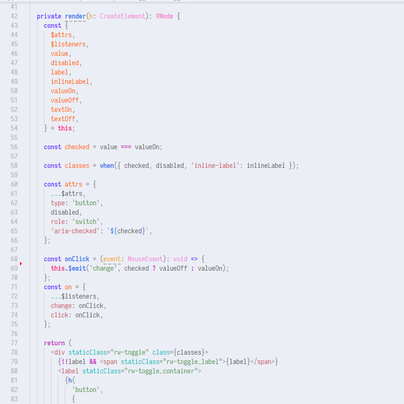Click the 'render' method name on line 42
The image size is (404, 404).
75,16
